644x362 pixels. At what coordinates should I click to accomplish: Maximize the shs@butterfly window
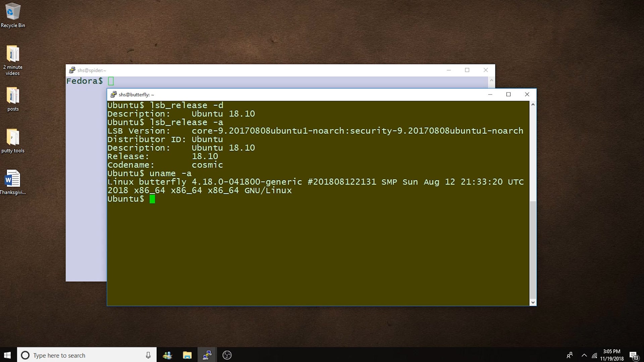click(508, 95)
